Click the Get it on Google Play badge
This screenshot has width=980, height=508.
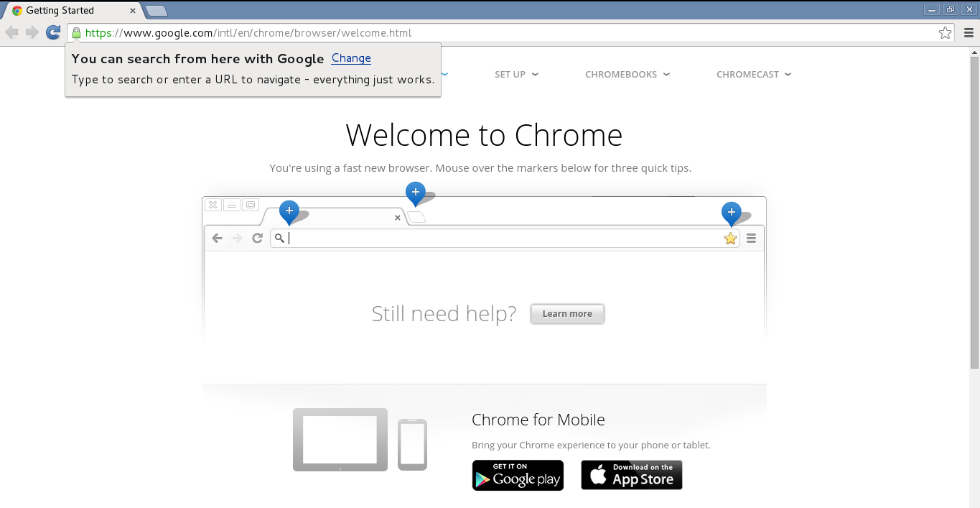click(518, 475)
